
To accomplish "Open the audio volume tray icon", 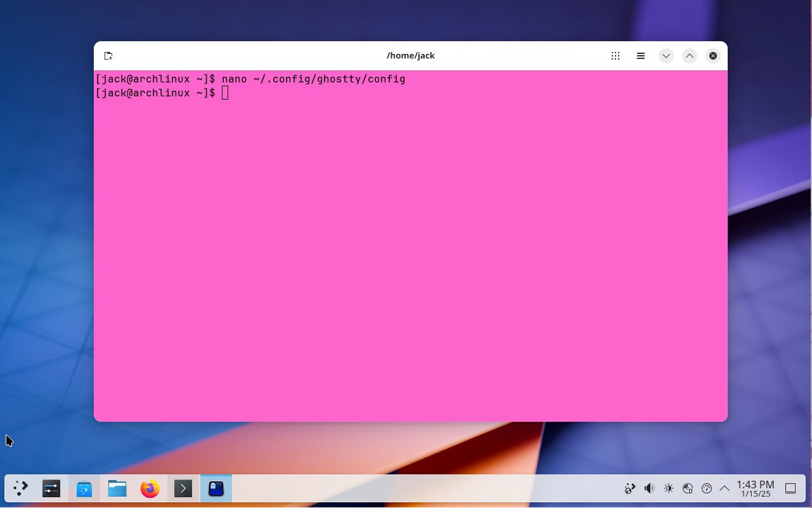I will click(649, 488).
